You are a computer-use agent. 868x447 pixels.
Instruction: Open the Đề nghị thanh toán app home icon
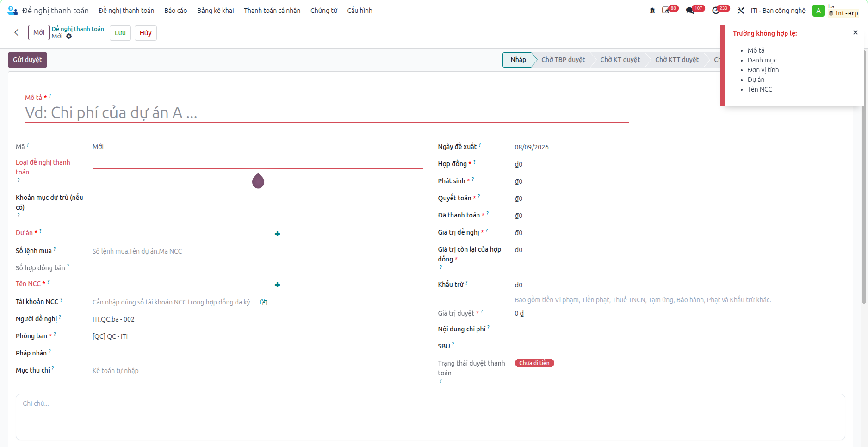click(x=12, y=11)
